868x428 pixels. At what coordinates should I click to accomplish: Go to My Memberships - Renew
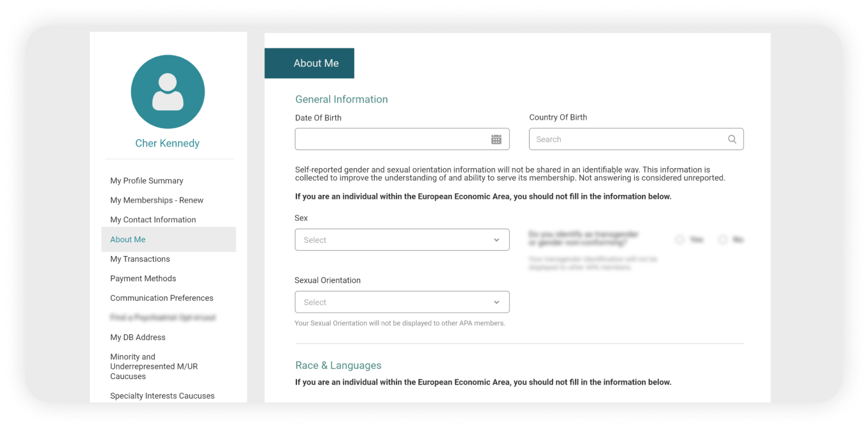[157, 200]
